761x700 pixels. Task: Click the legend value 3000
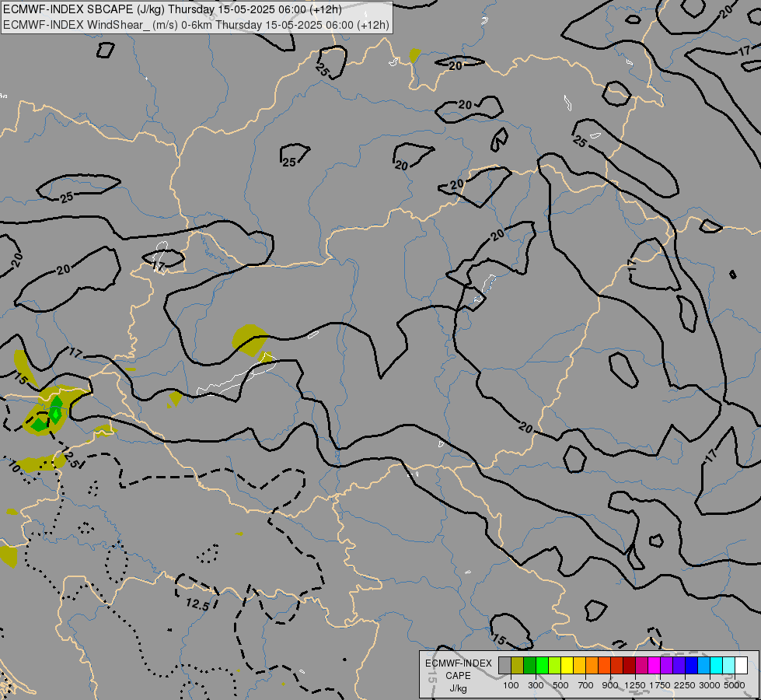click(x=710, y=685)
